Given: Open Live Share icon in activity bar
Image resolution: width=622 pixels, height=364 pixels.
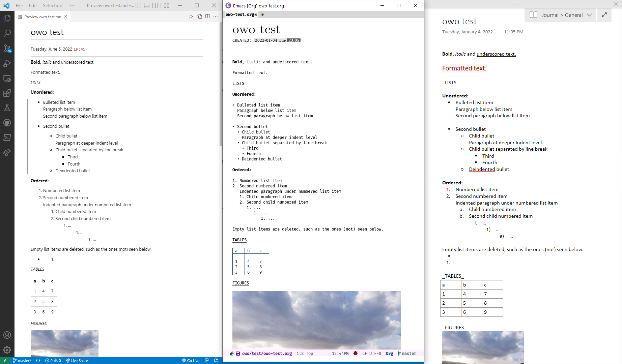Looking at the screenshot, I should [7, 152].
